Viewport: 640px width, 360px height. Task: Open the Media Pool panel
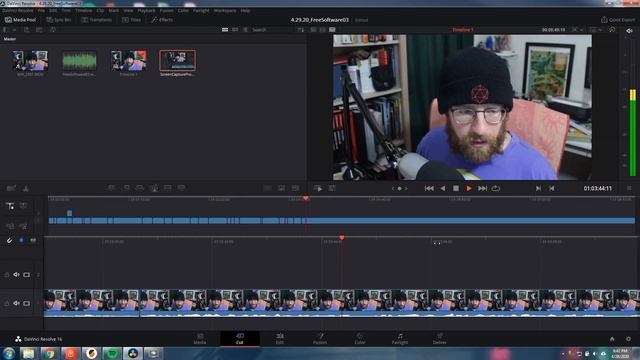tap(20, 20)
